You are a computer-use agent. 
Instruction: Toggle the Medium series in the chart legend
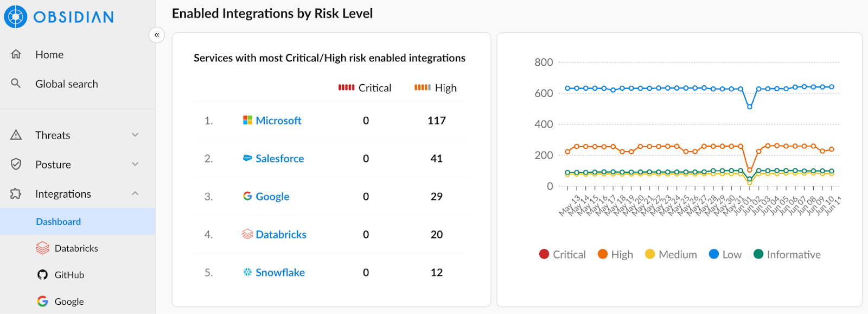click(x=671, y=254)
